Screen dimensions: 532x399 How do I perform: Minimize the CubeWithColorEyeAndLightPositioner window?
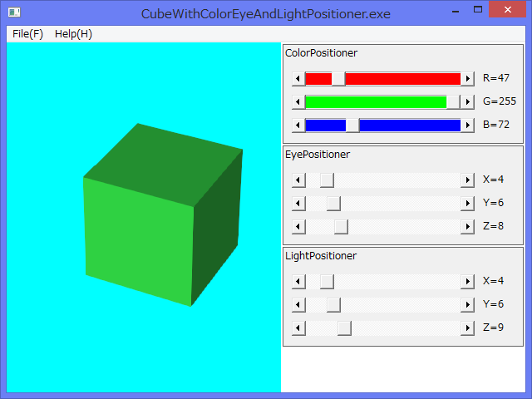click(x=456, y=10)
